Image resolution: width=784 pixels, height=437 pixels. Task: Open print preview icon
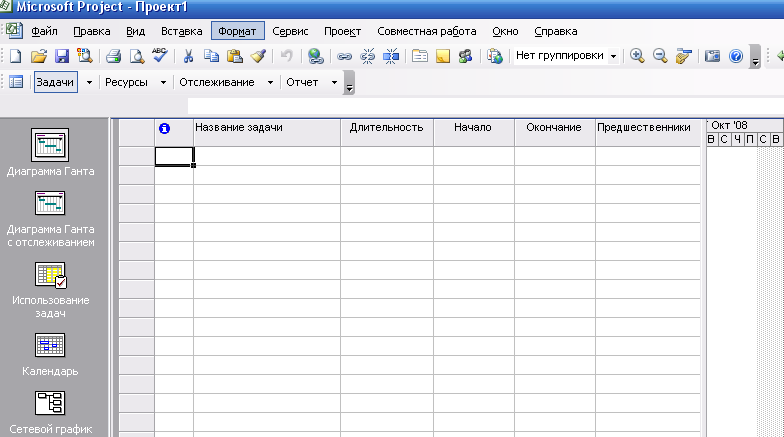[136, 56]
